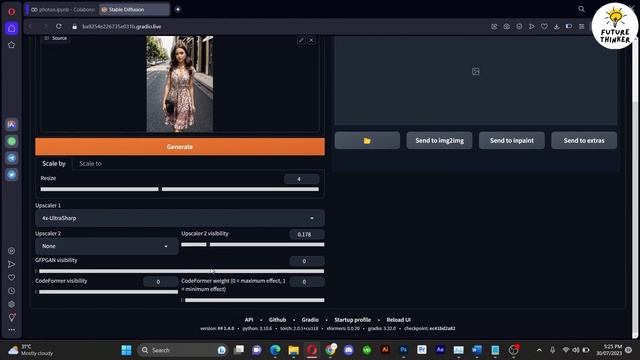Open weather widget Mostly cloudy
640x360 pixels.
tap(31, 350)
